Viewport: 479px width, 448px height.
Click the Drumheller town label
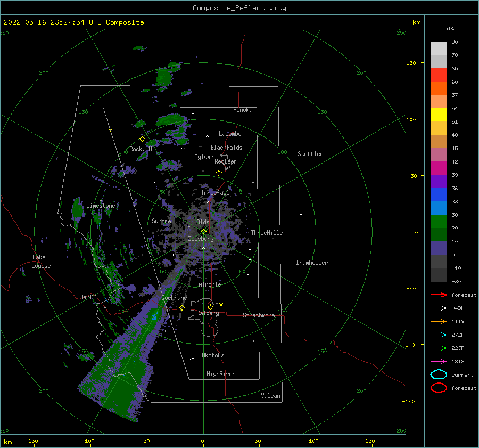pyautogui.click(x=312, y=263)
